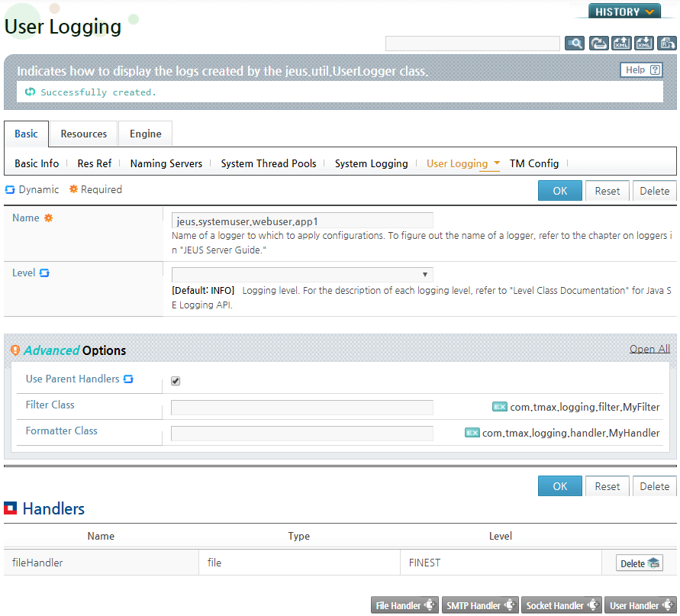Click the XML upload (import) icon

[621, 44]
